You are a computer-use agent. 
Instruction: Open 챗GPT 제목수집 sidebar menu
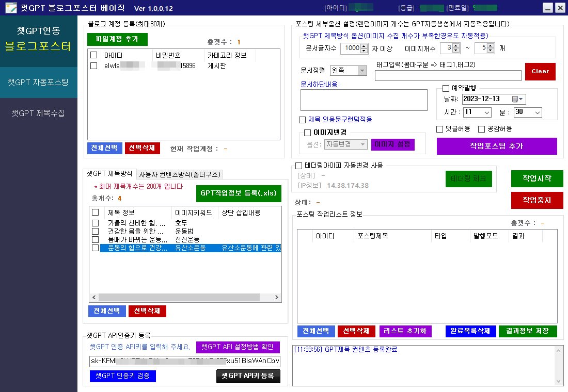point(38,113)
